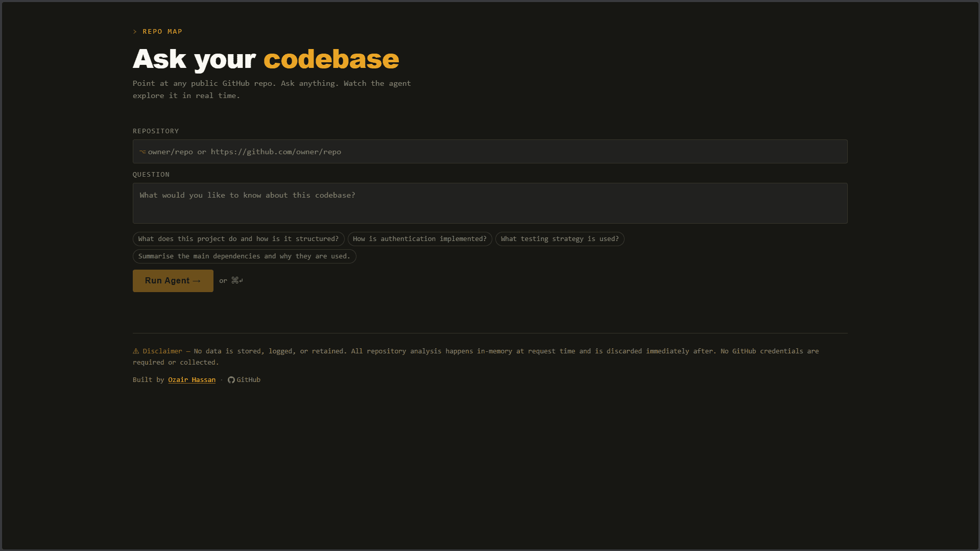Select the "Summarise the main dependencies" chip

244,256
